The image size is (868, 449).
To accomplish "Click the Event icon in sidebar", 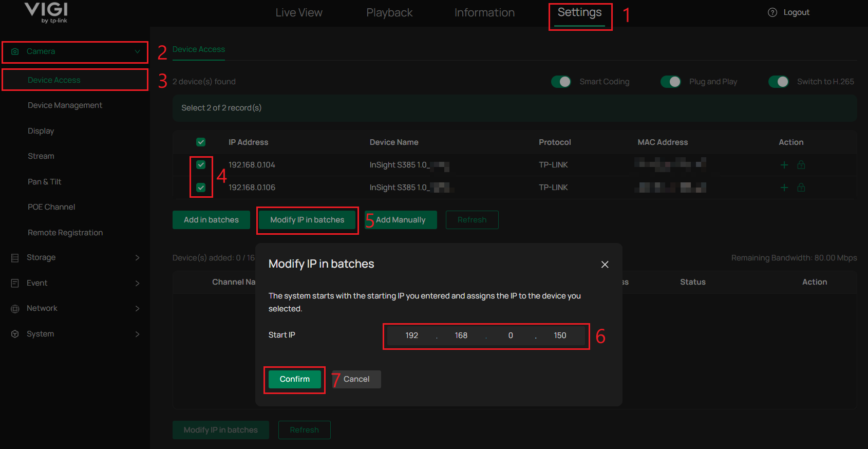I will coord(15,283).
